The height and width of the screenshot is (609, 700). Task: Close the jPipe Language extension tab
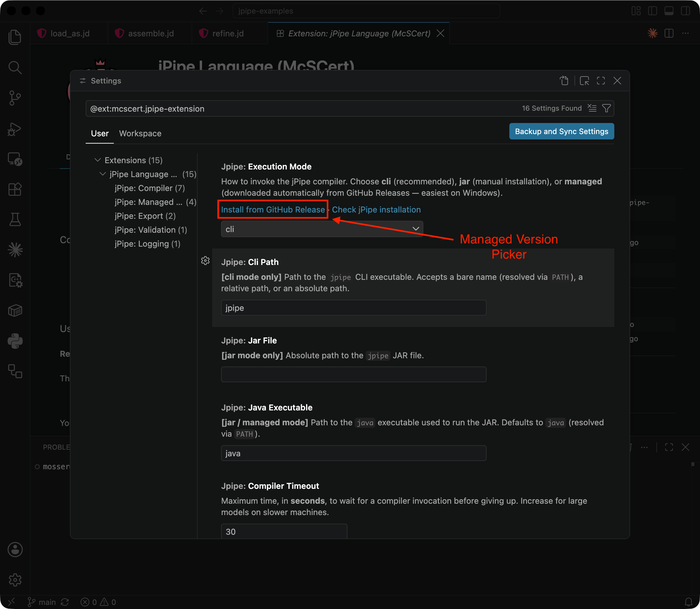pos(440,33)
